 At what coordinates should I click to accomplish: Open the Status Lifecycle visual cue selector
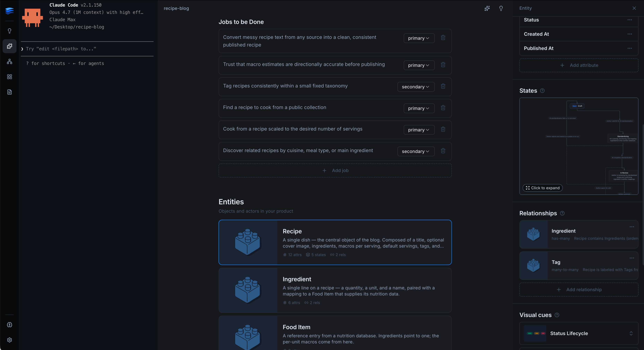point(579,333)
